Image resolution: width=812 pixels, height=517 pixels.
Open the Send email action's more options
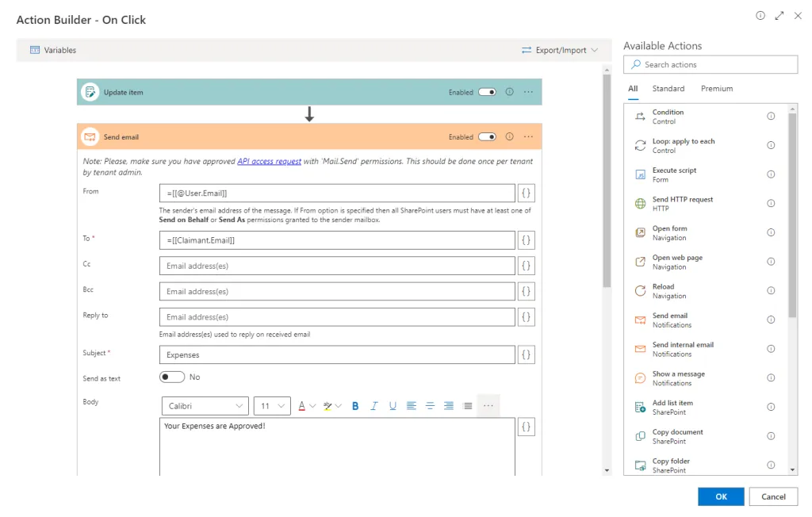528,136
